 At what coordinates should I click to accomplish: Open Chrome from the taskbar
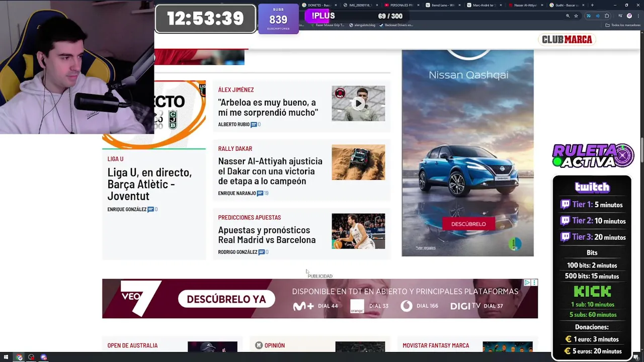tap(19, 357)
